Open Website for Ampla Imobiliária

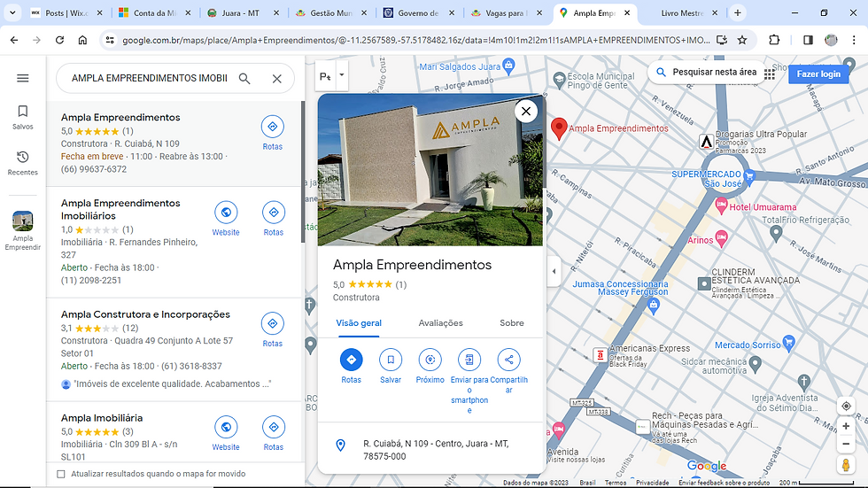point(226,433)
